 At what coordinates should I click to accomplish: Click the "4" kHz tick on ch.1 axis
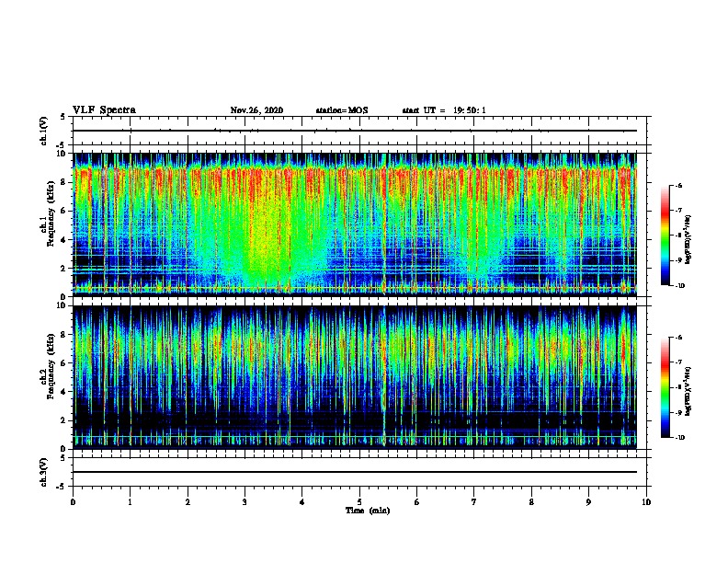[63, 240]
